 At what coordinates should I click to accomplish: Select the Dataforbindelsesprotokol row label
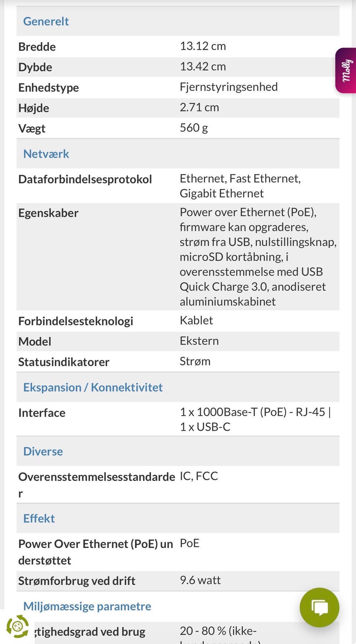pos(85,179)
